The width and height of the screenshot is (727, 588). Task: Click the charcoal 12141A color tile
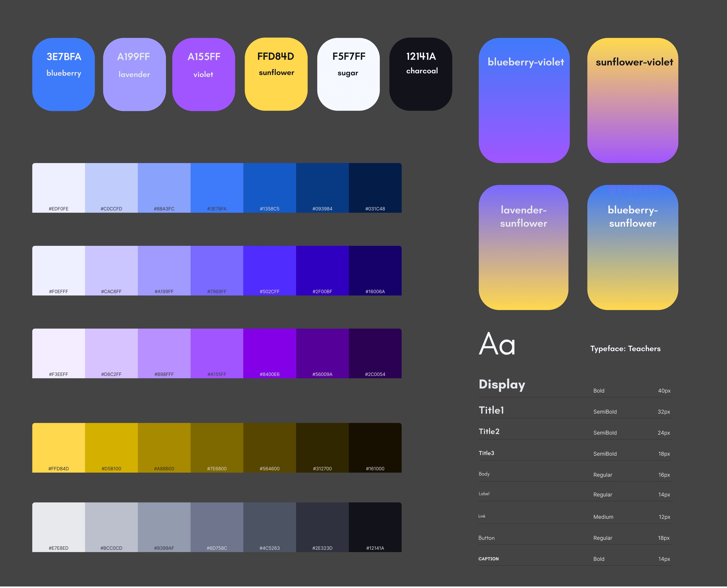coord(421,74)
